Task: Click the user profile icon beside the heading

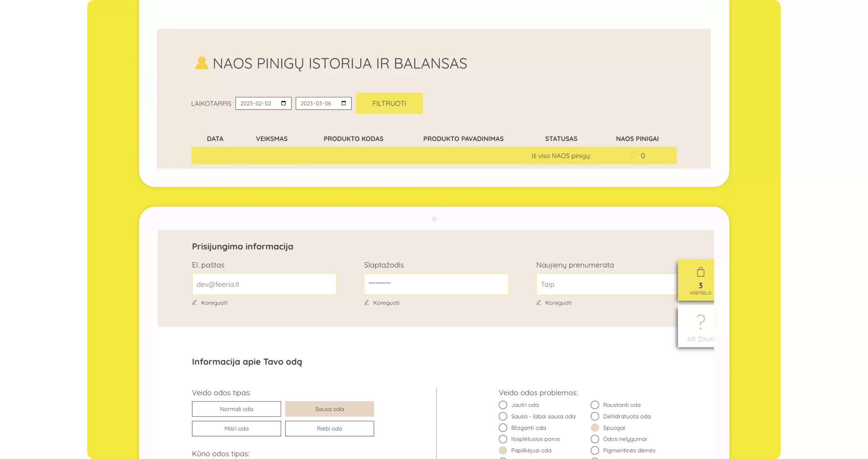Action: 202,63
